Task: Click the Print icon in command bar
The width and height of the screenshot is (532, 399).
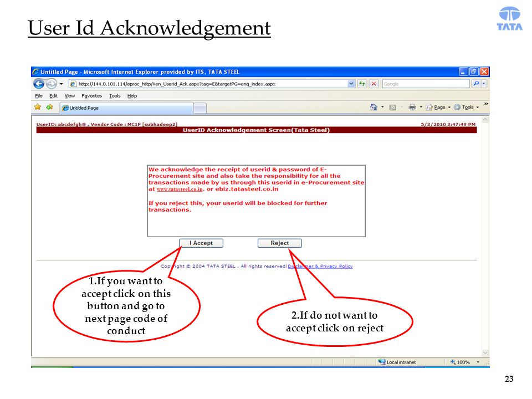Action: [412, 107]
